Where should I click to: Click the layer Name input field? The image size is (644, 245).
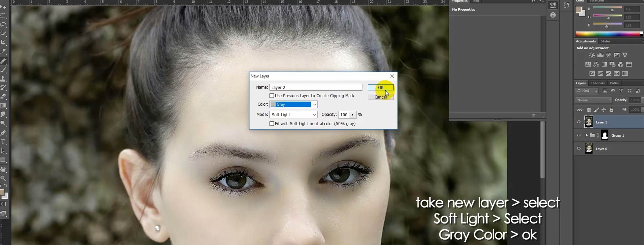pos(316,87)
